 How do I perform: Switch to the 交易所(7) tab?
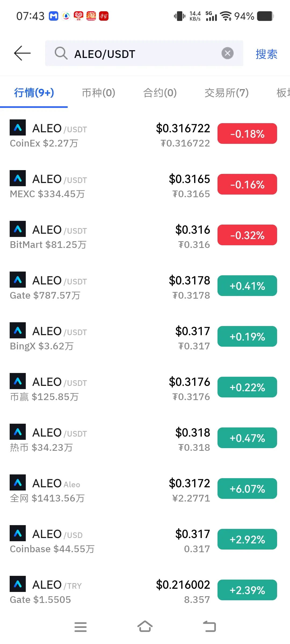pyautogui.click(x=227, y=93)
